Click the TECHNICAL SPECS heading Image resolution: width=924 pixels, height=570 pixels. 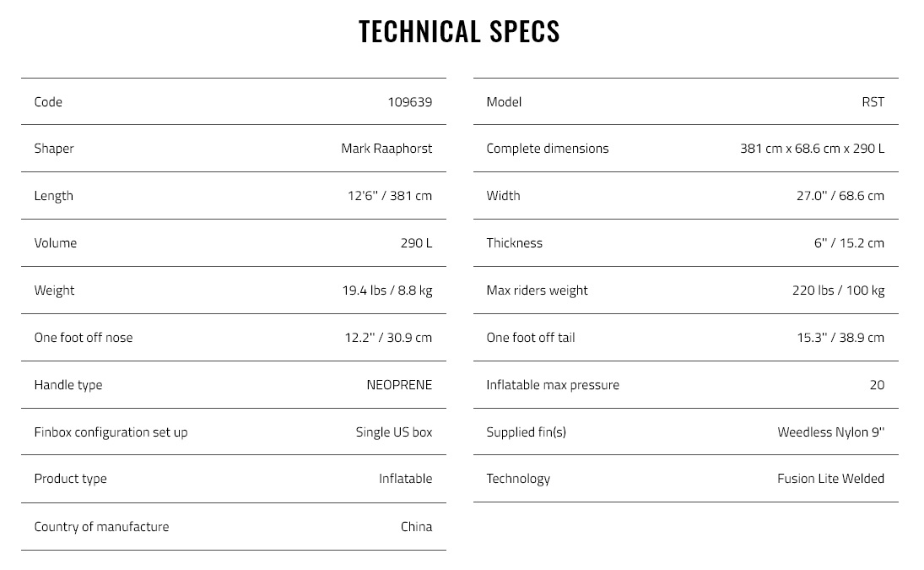click(x=459, y=32)
